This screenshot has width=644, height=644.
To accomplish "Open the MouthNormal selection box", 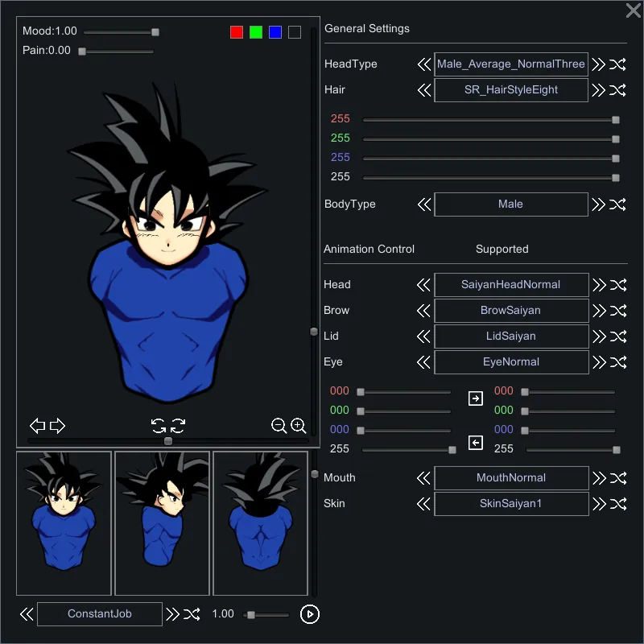I will click(x=510, y=478).
